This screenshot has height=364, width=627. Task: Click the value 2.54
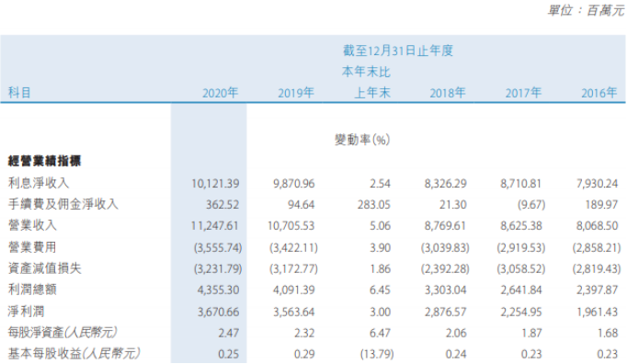(380, 184)
